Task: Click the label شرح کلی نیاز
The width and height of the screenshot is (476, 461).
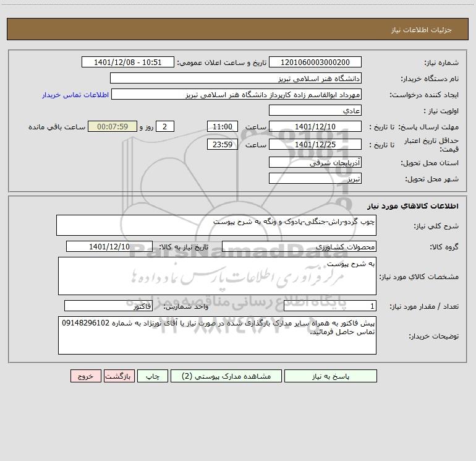Action: pos(436,226)
